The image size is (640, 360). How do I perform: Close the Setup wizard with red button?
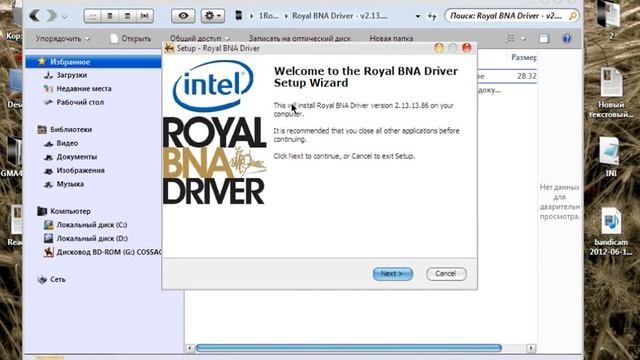467,48
